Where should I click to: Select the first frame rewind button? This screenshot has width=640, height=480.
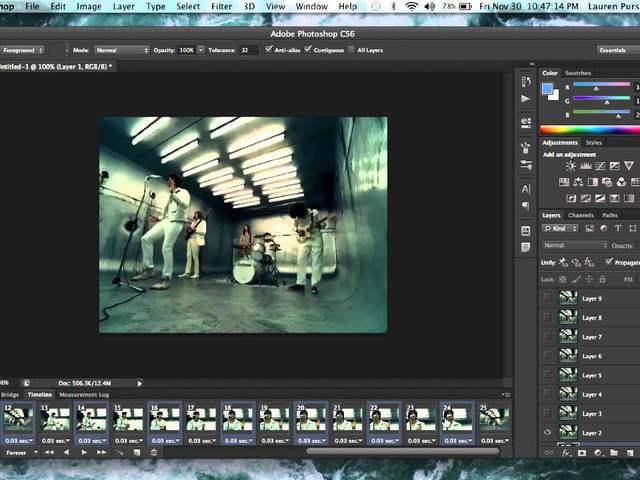[x=49, y=452]
